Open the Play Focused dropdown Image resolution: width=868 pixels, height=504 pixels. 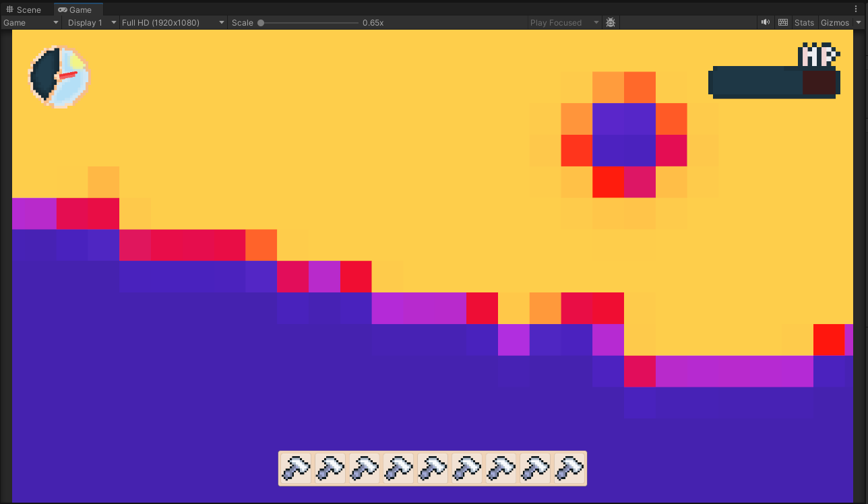pos(564,22)
